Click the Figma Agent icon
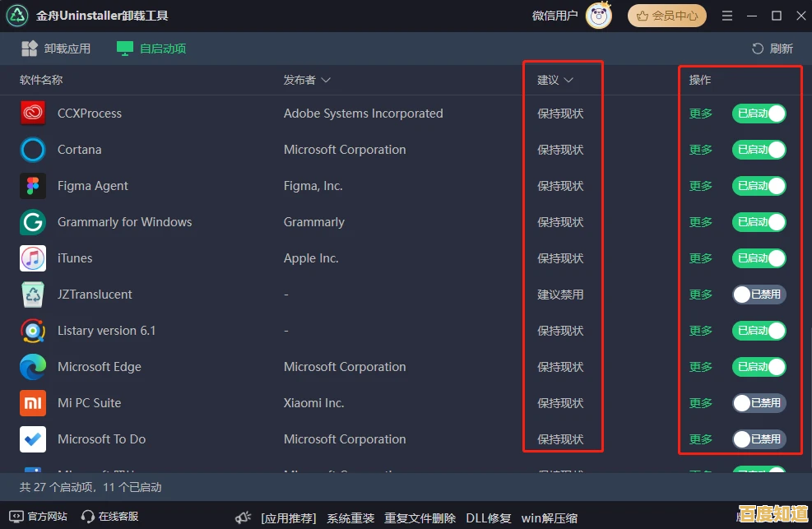Screen dimensions: 812x529 click(33, 186)
